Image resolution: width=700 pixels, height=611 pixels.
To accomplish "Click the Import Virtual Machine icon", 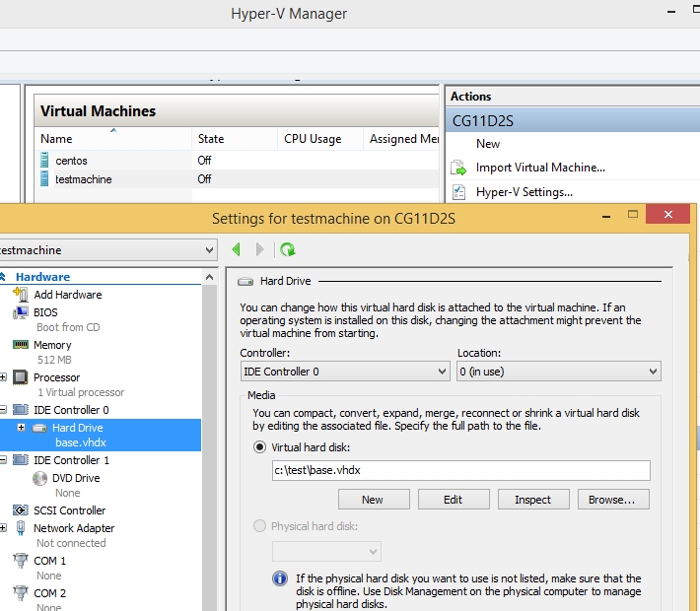I will point(458,168).
